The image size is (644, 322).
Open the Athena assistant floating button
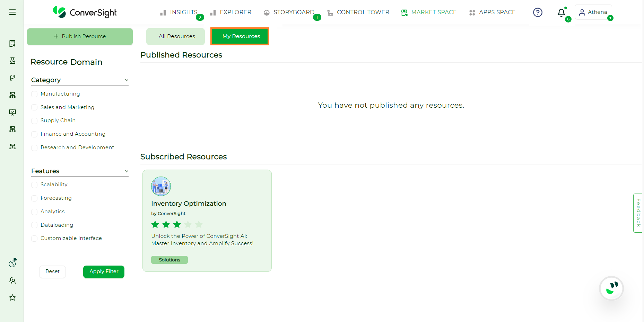click(611, 288)
